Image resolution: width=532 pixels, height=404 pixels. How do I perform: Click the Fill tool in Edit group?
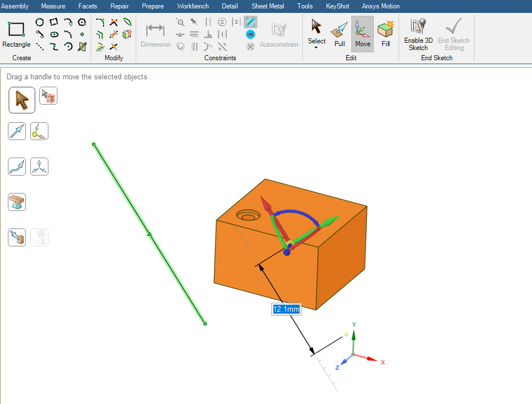386,34
